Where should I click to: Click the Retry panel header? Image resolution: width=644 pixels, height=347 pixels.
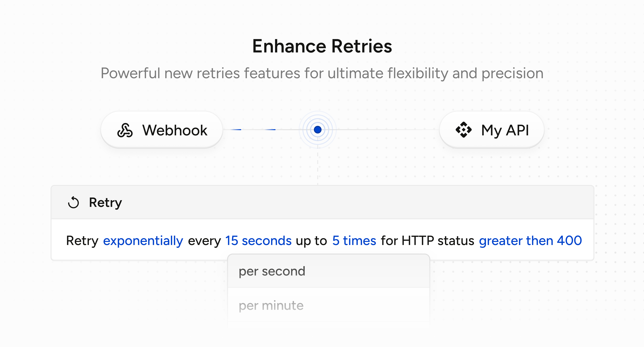105,202
